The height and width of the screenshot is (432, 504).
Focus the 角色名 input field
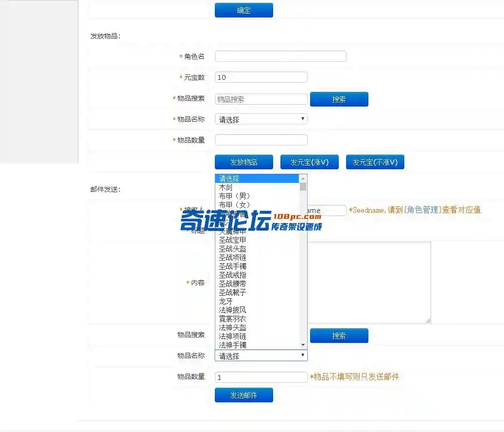(280, 56)
